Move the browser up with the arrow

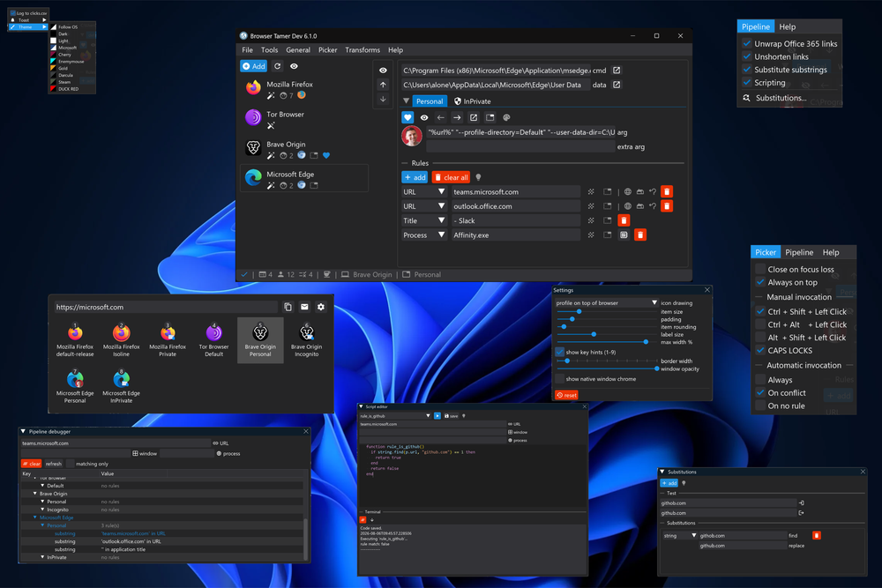pyautogui.click(x=383, y=85)
